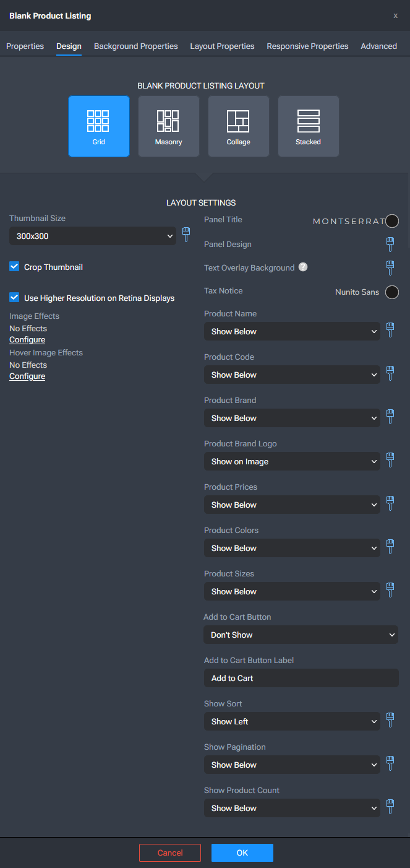Switch to the Background Properties tab
Image resolution: width=410 pixels, height=868 pixels.
coord(136,46)
